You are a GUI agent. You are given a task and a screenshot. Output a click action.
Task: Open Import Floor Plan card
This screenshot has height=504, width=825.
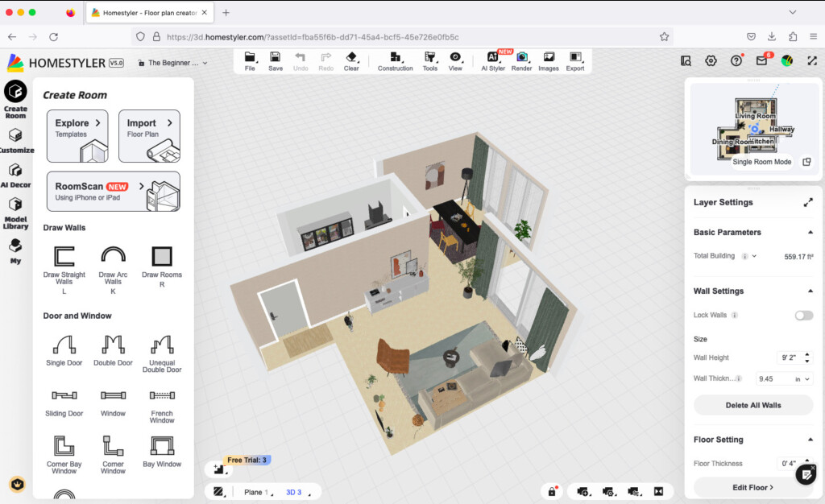[149, 136]
